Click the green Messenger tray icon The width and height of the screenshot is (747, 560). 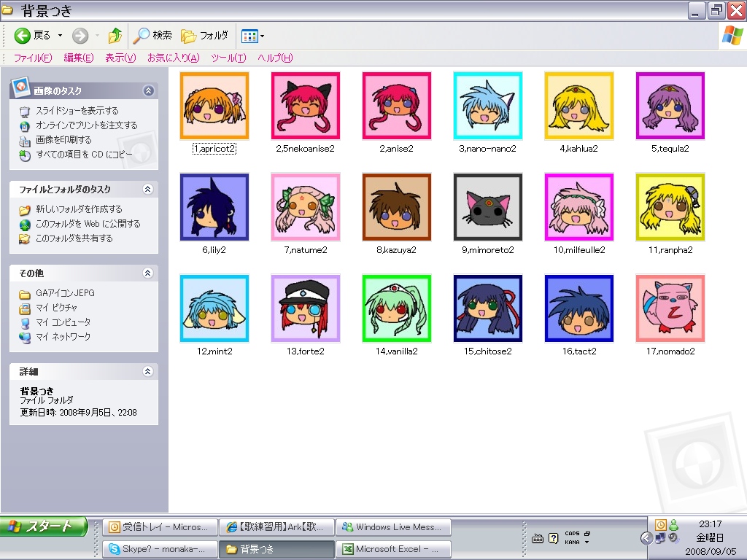tap(673, 525)
